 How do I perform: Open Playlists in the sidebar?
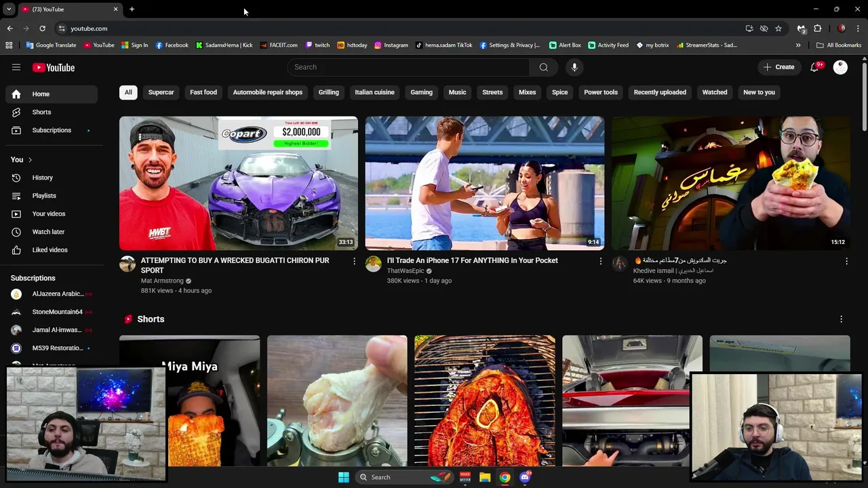pyautogui.click(x=52, y=196)
